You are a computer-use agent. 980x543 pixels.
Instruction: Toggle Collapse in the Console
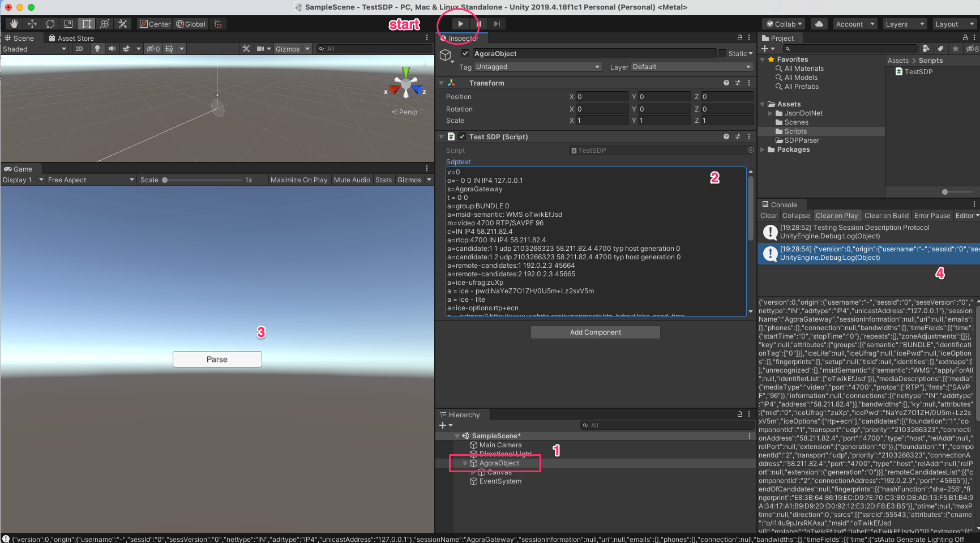coord(796,215)
